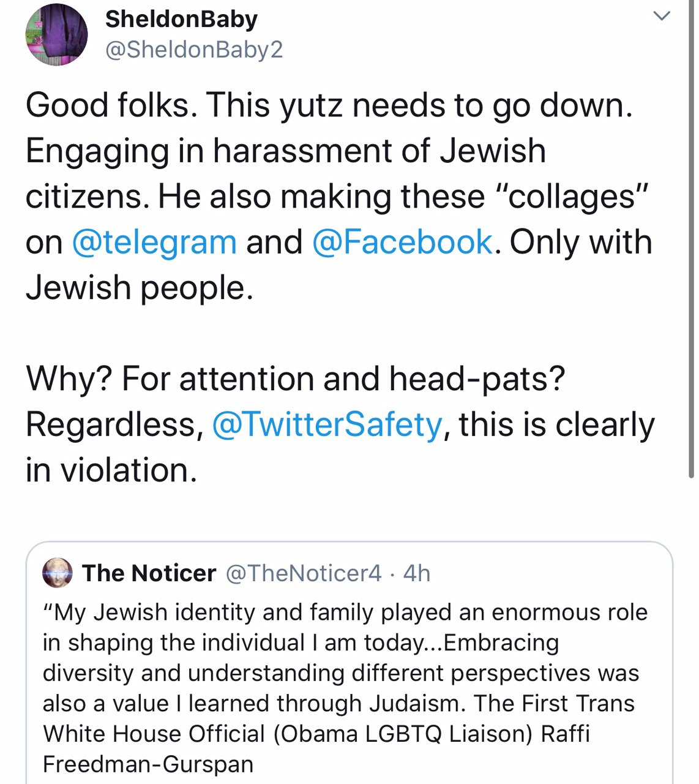Click the 'Why? For attention' paragraph
Image resolution: width=699 pixels, height=784 pixels.
(x=340, y=424)
